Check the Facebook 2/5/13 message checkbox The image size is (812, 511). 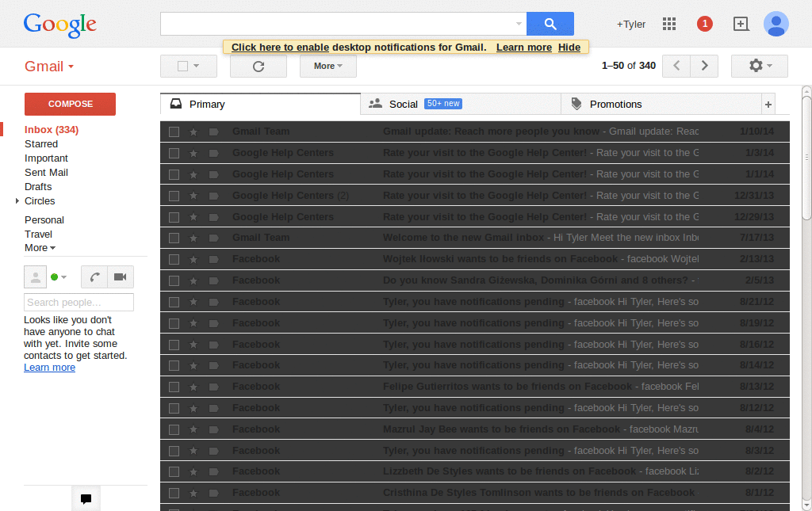pos(174,280)
